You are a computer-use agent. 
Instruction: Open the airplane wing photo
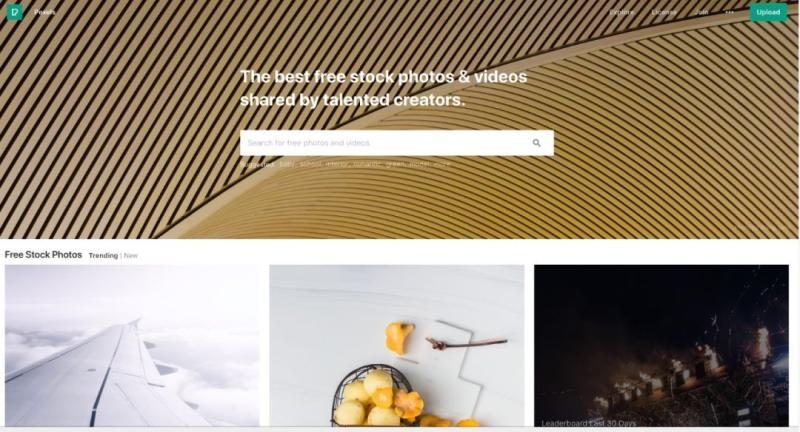[x=132, y=345]
